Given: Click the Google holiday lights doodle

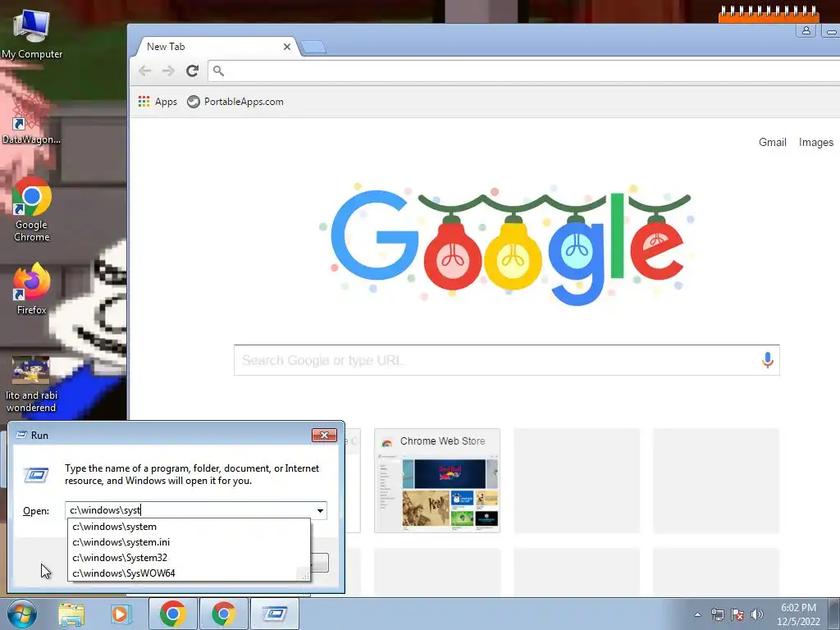Looking at the screenshot, I should [x=506, y=244].
